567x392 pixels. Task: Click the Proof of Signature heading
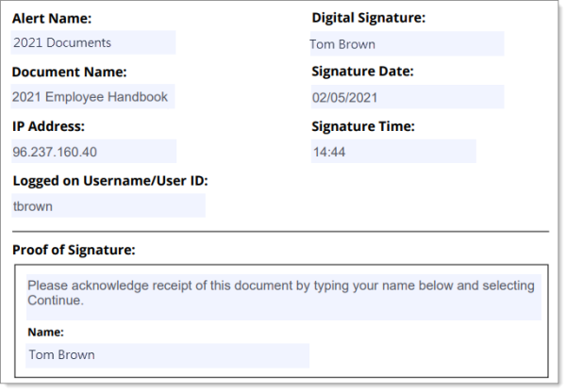(74, 250)
